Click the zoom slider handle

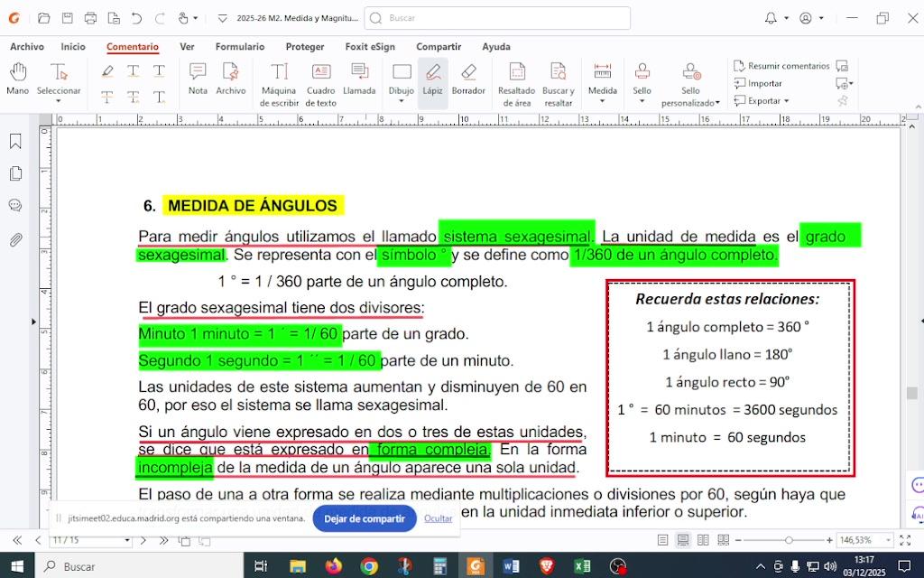(x=789, y=540)
